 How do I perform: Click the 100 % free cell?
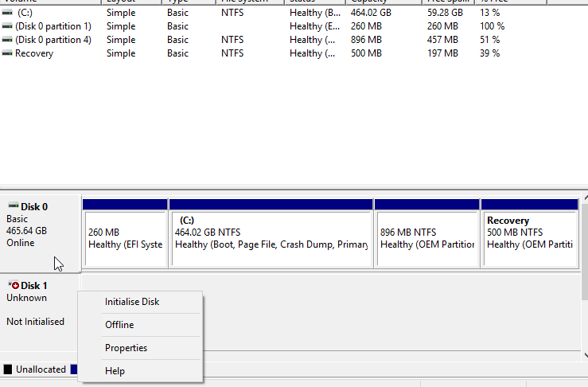click(492, 26)
